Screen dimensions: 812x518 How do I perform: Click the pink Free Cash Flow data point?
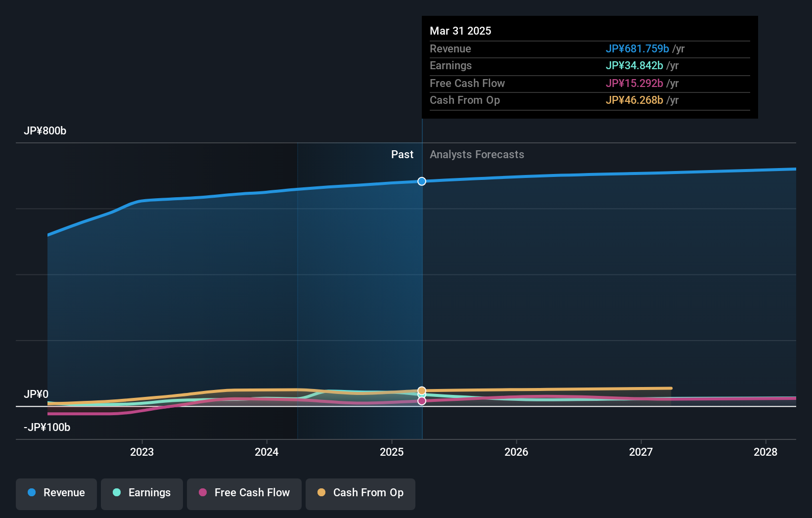click(x=422, y=401)
